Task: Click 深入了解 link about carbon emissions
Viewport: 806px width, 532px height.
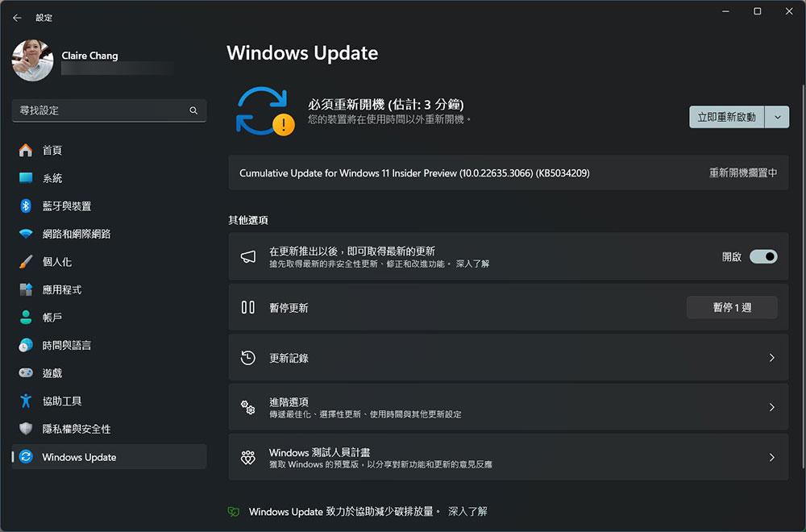Action: (467, 512)
